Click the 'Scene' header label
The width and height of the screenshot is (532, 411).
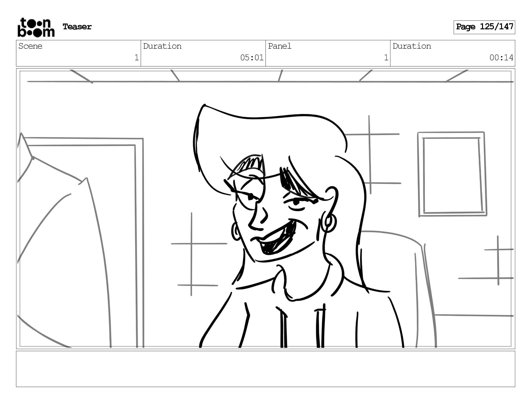(x=30, y=46)
